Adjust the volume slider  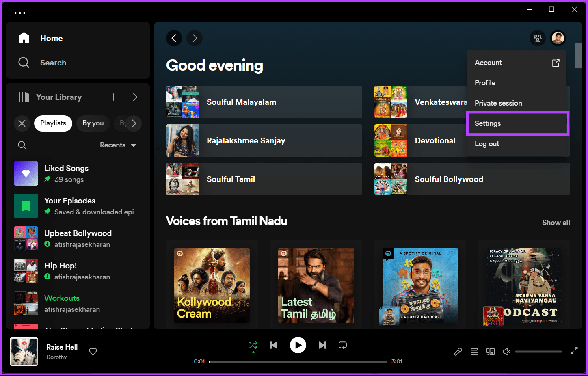(538, 352)
